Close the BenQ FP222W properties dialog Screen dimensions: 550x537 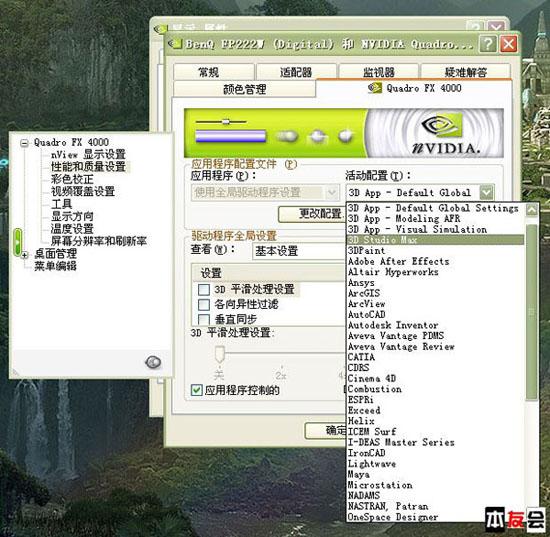click(x=508, y=44)
